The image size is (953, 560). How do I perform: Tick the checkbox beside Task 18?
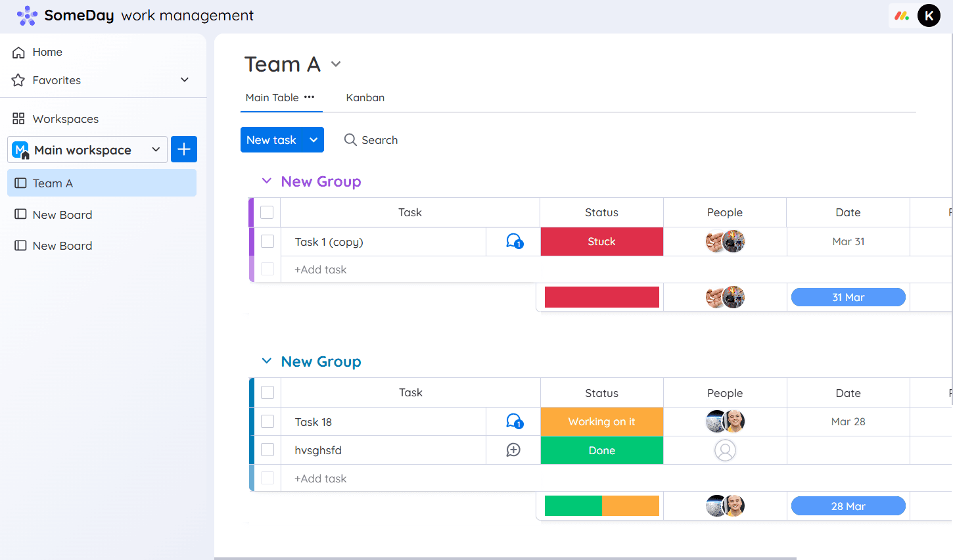(267, 421)
